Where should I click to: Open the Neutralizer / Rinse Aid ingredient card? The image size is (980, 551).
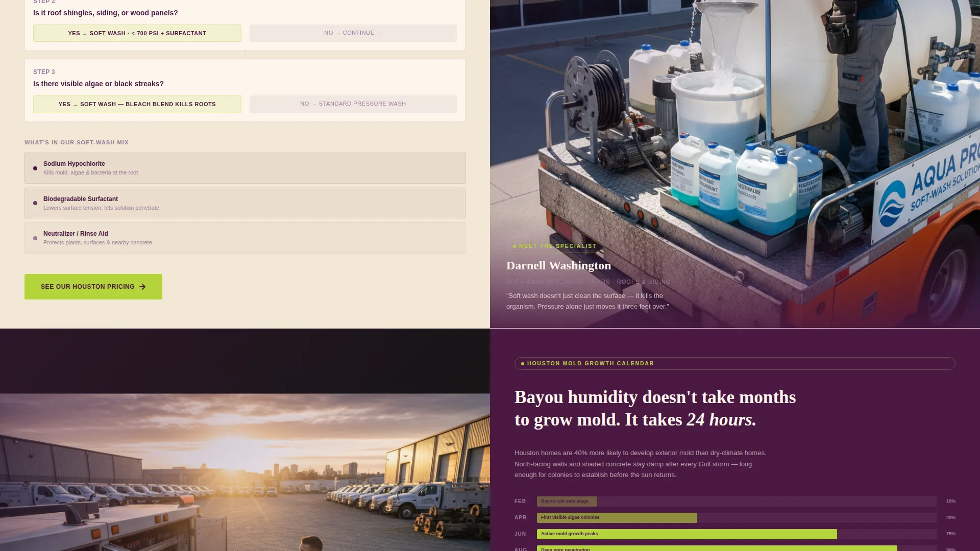tap(245, 238)
